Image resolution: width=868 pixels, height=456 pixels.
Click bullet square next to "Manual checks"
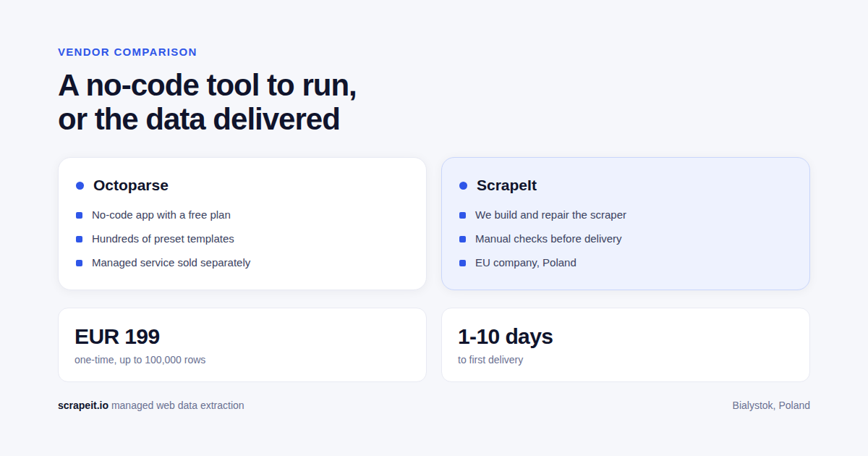(462, 239)
